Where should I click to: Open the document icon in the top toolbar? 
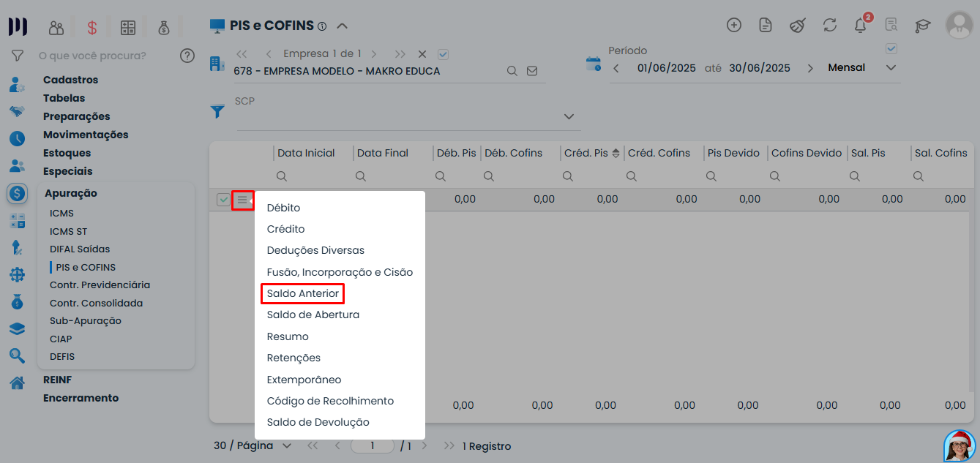[765, 25]
